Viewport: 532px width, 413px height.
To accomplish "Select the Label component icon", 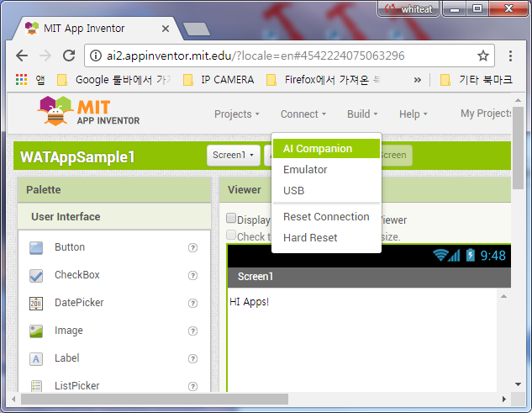I will 36,359.
